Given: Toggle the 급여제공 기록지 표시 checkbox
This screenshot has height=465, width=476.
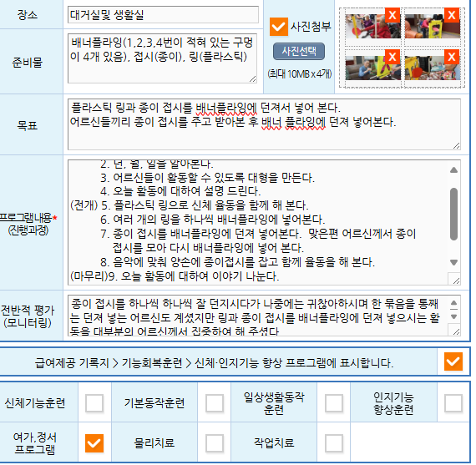Looking at the screenshot, I should (453, 361).
